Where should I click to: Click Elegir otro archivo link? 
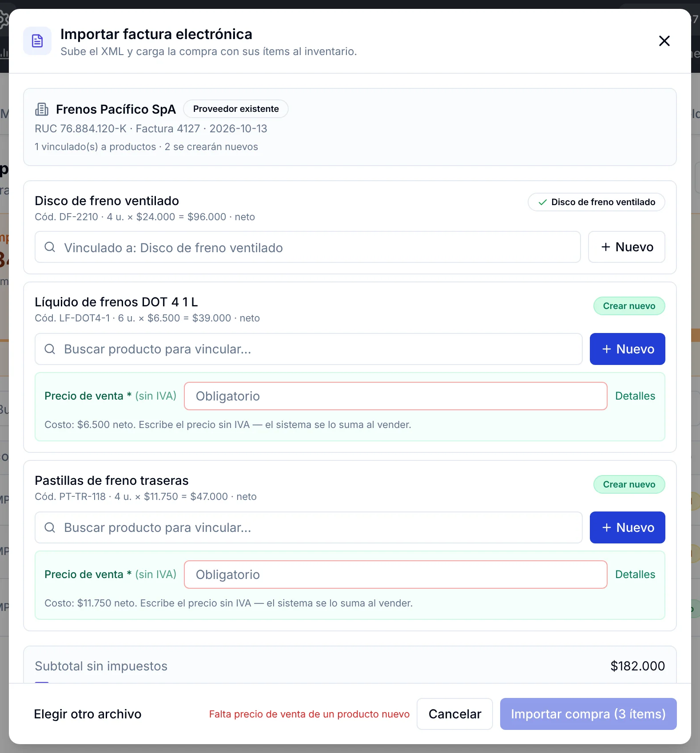pyautogui.click(x=87, y=714)
